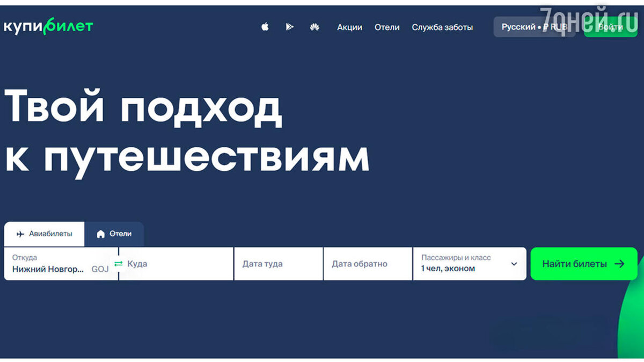This screenshot has height=362, width=644.
Task: Click the Apple App Store icon
Action: click(265, 26)
